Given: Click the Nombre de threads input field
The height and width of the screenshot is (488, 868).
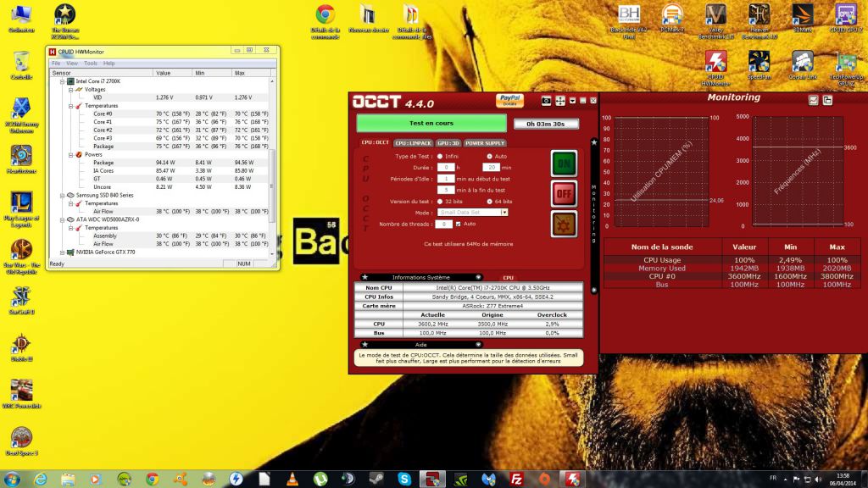Looking at the screenshot, I should click(443, 224).
